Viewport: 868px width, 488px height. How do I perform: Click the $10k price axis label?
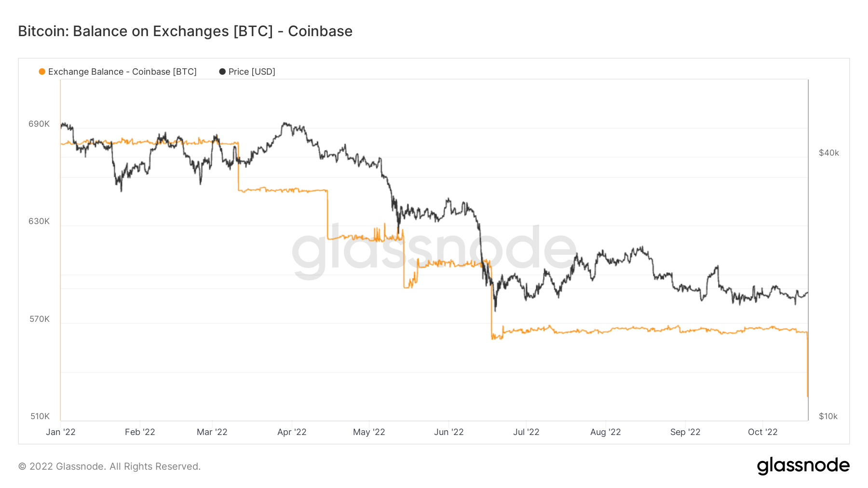[828, 416]
